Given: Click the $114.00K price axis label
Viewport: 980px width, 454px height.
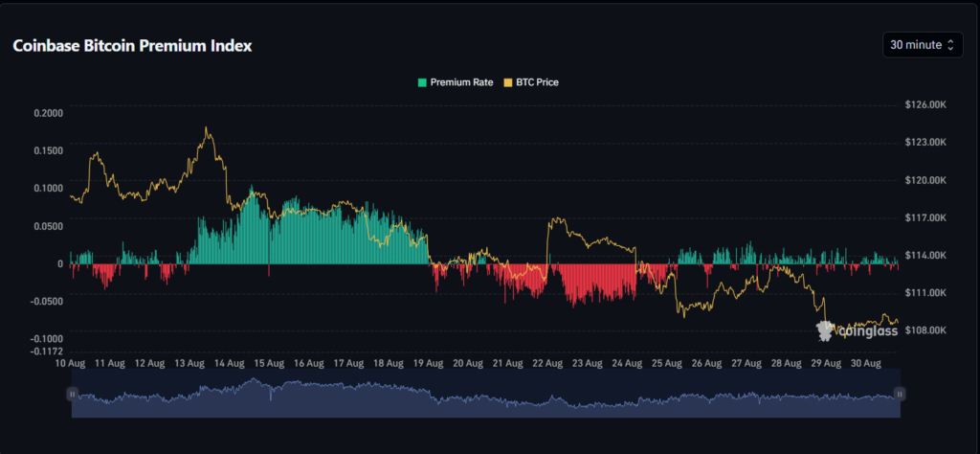Looking at the screenshot, I should tap(925, 255).
